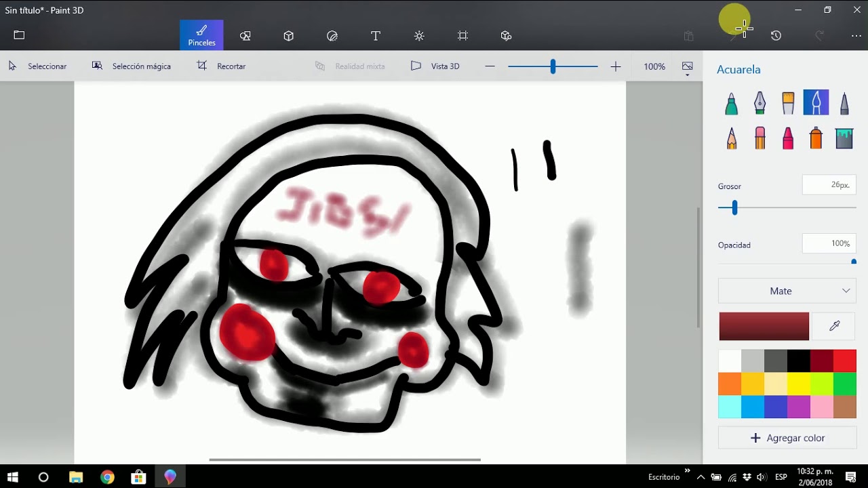Click the Opacidad 100% input field
The image size is (868, 488).
coord(829,243)
